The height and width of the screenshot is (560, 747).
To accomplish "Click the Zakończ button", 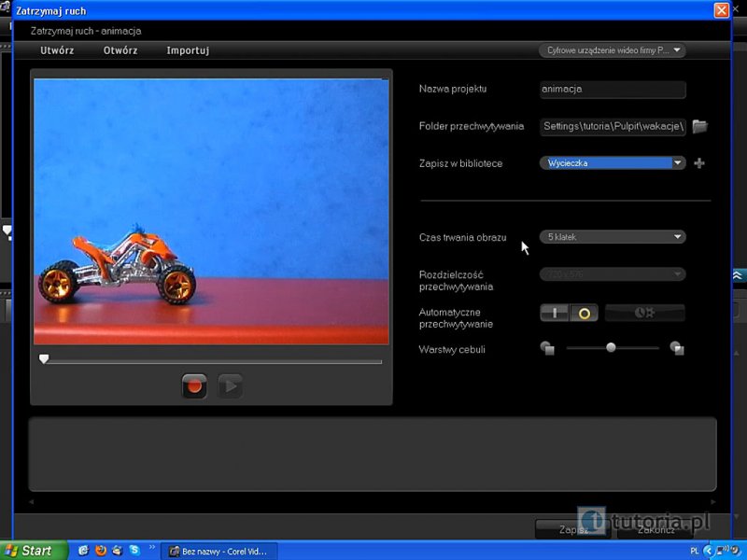I will (656, 529).
